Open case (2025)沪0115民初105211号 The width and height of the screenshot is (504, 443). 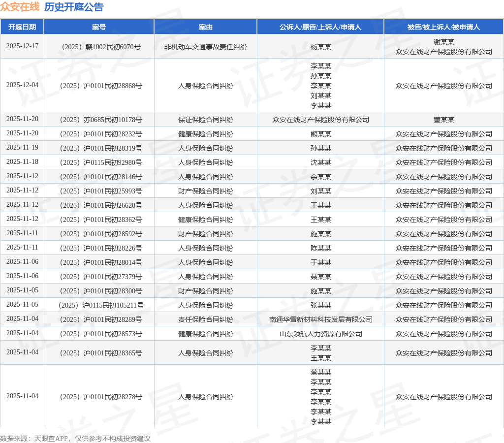(99, 305)
